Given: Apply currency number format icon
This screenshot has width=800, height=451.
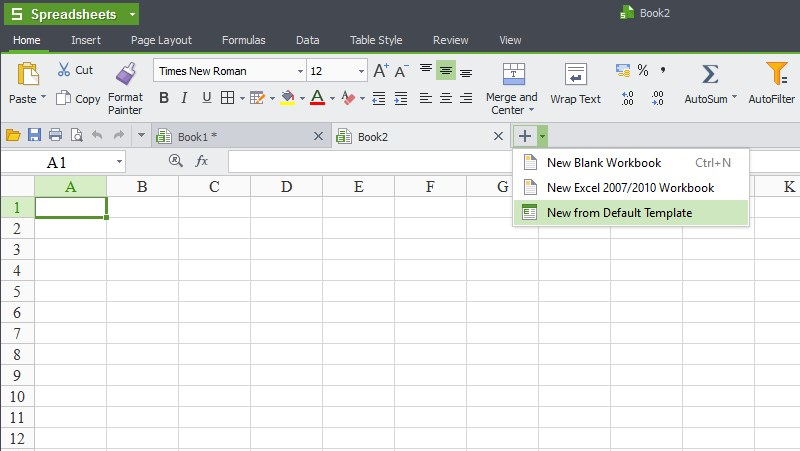Looking at the screenshot, I should click(623, 70).
